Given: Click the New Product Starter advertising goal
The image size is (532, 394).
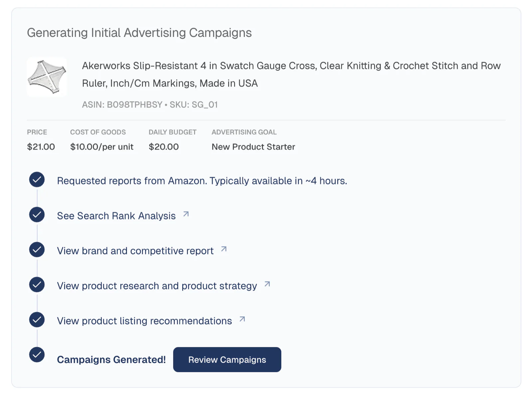Looking at the screenshot, I should coord(253,147).
